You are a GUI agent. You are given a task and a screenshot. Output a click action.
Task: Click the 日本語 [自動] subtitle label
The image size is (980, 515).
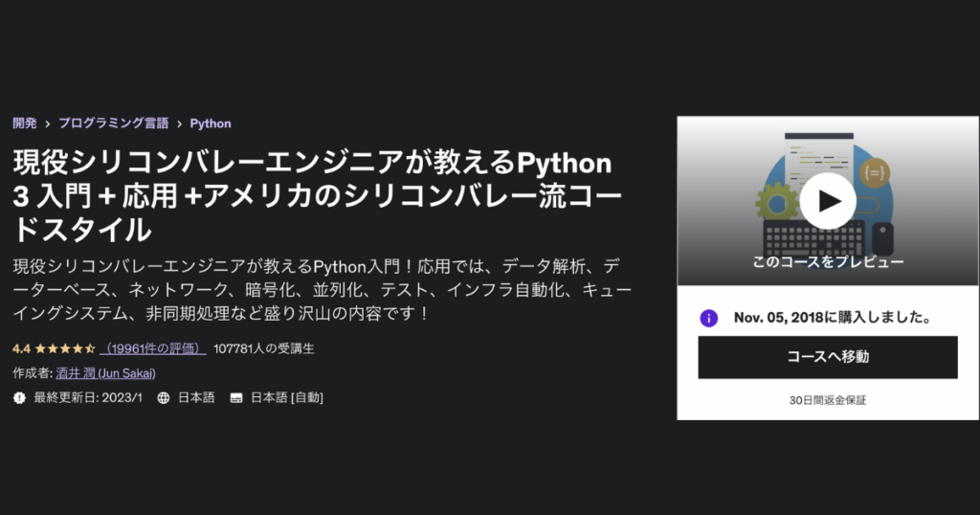pos(287,398)
